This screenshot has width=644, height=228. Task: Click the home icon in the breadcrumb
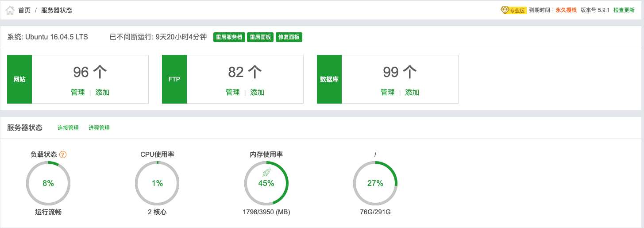tap(10, 10)
